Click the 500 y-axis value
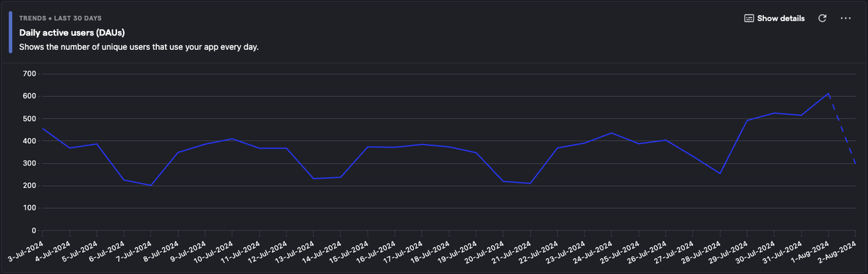The width and height of the screenshot is (868, 274). pos(30,119)
